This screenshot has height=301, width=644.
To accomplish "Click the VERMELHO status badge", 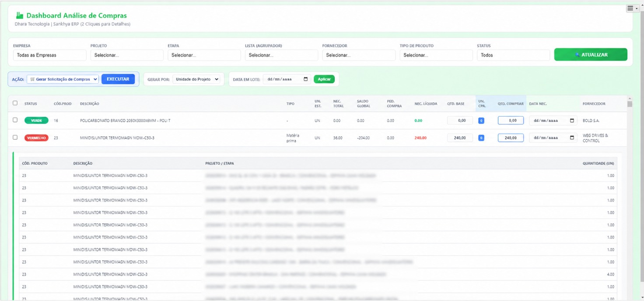I will point(36,138).
